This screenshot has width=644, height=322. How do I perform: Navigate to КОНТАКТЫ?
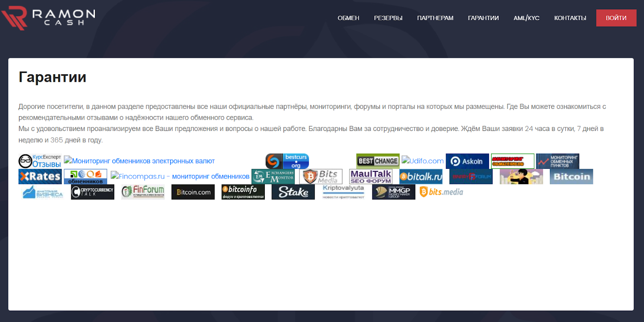click(570, 18)
